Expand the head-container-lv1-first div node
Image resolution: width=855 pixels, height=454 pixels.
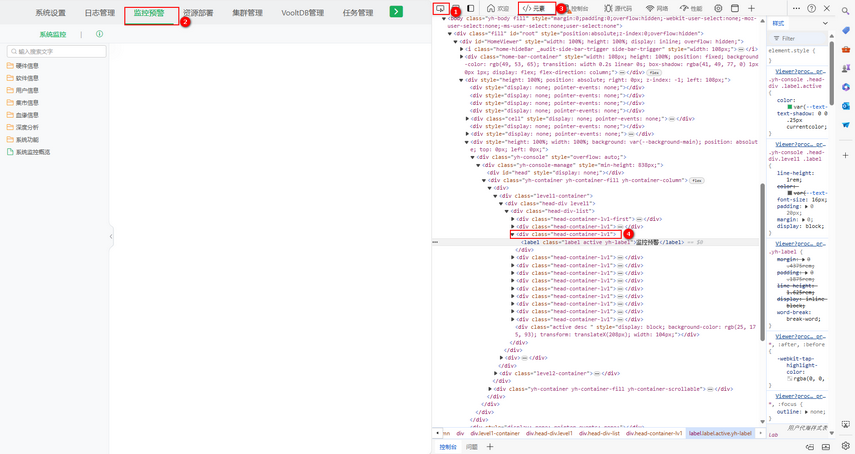coord(513,219)
